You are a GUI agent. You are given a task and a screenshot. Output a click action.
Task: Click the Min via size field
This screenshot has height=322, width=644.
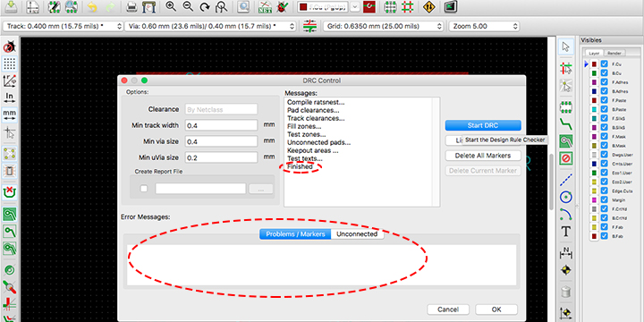[x=222, y=141]
